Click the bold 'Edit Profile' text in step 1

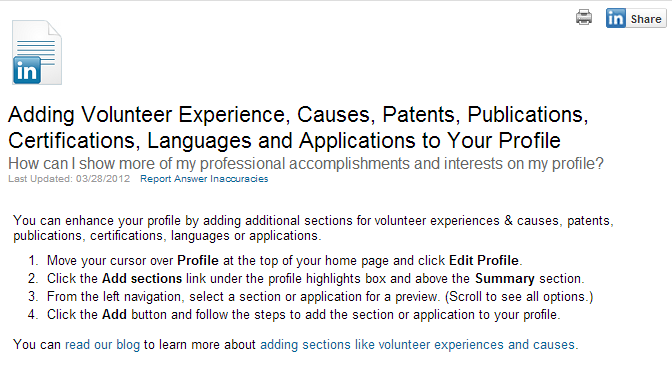(484, 261)
